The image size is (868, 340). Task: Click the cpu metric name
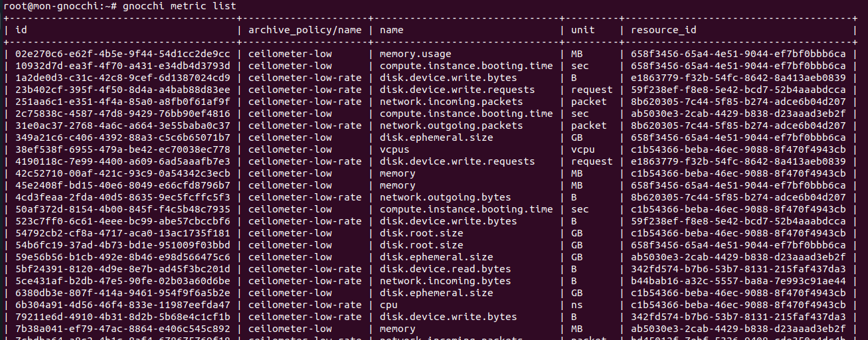(x=388, y=305)
